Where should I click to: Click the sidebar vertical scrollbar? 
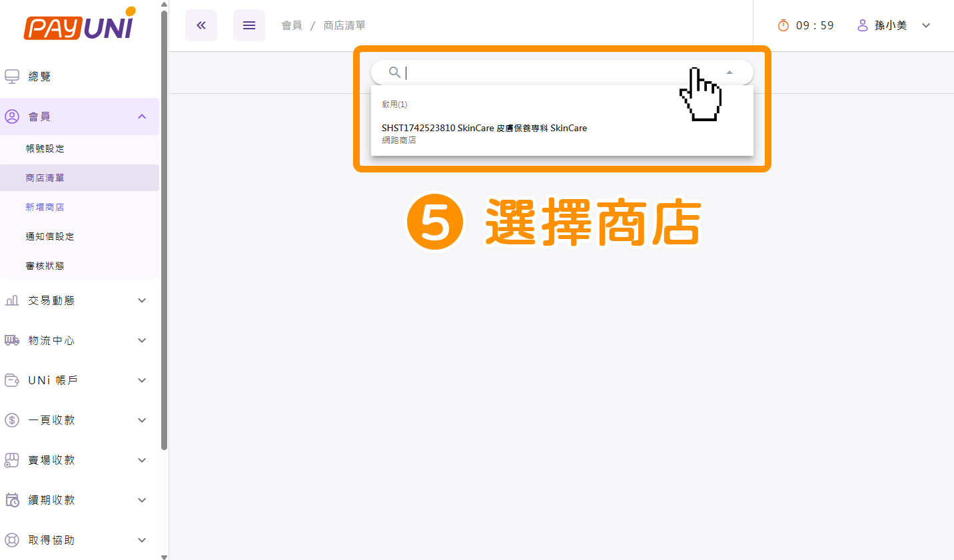pos(164,230)
